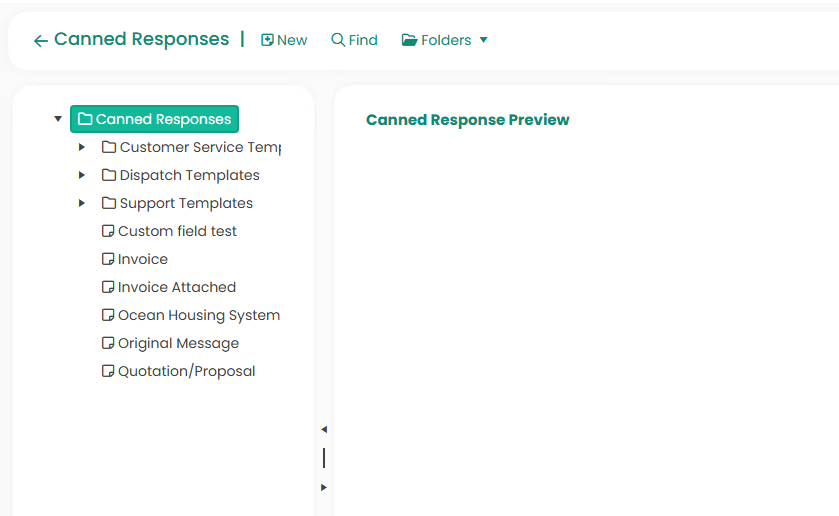Click the Dispatch Templates folder icon
Screen dimensions: 839x516
[109, 175]
